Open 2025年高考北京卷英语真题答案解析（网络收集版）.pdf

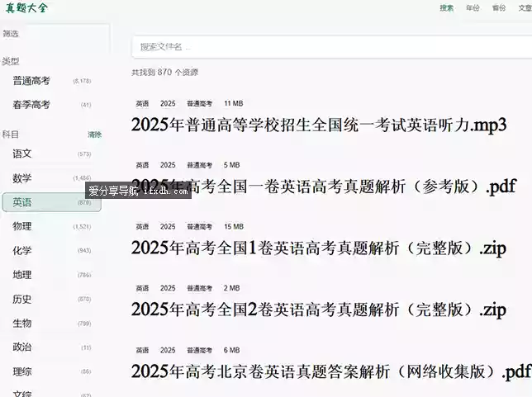pyautogui.click(x=331, y=371)
